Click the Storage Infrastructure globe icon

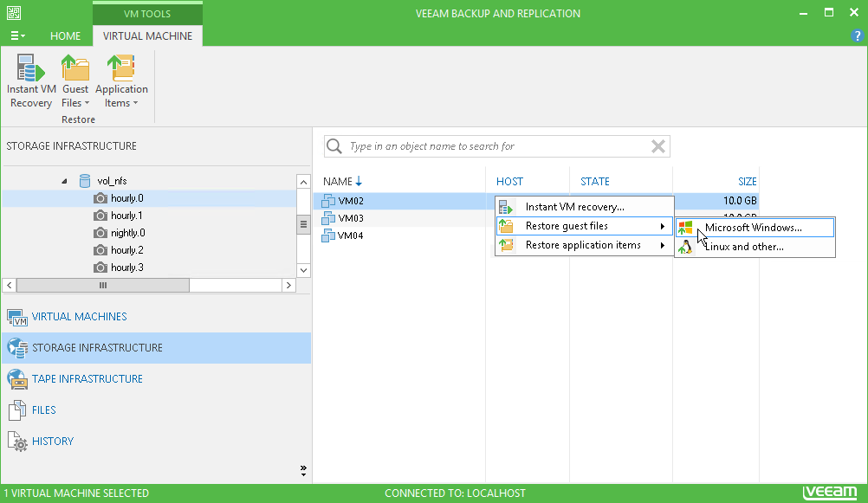tap(17, 348)
